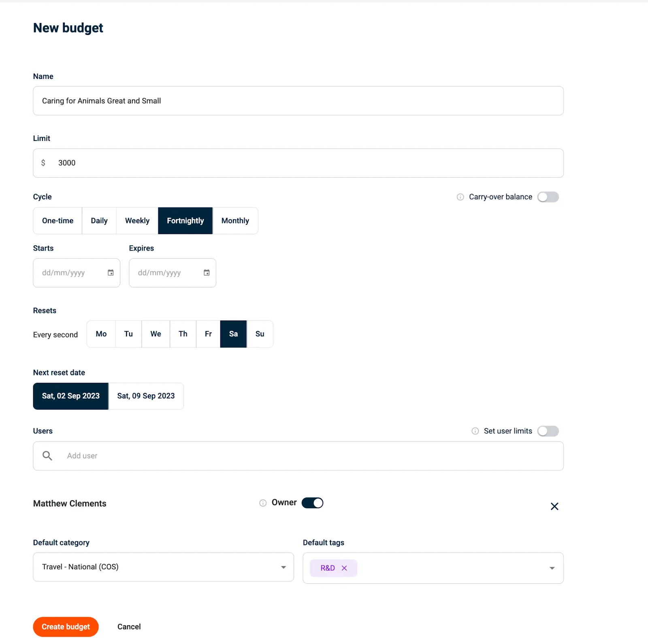This screenshot has height=644, width=648.
Task: Select Wednesday as a reset day
Action: (155, 334)
